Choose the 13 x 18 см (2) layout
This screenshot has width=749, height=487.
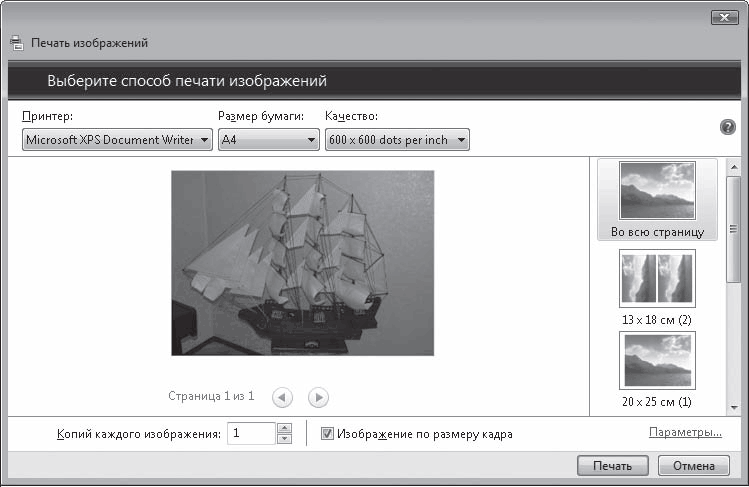point(657,286)
